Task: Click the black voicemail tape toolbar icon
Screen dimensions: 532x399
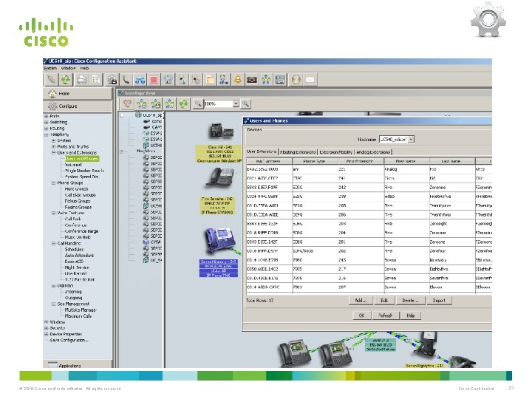Action: coord(252,80)
